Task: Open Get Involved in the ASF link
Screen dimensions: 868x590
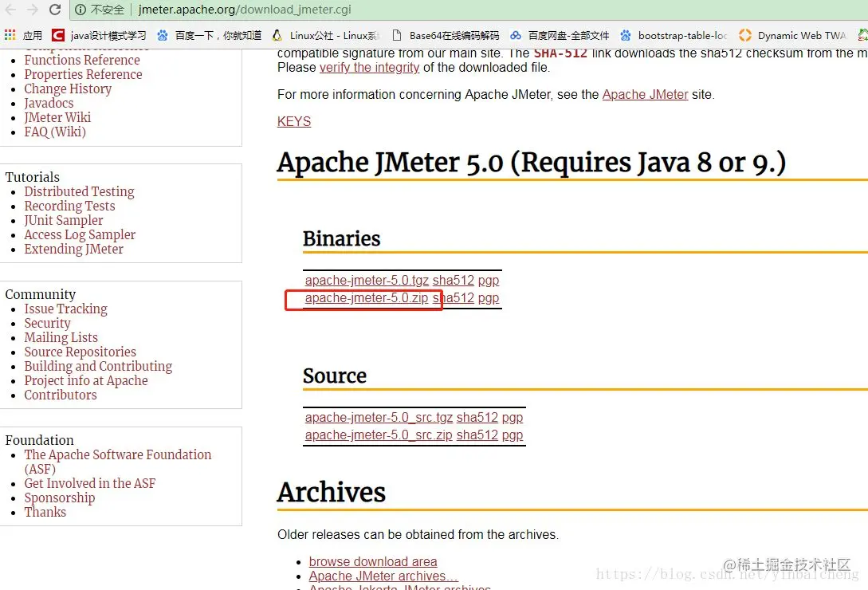Action: (90, 484)
